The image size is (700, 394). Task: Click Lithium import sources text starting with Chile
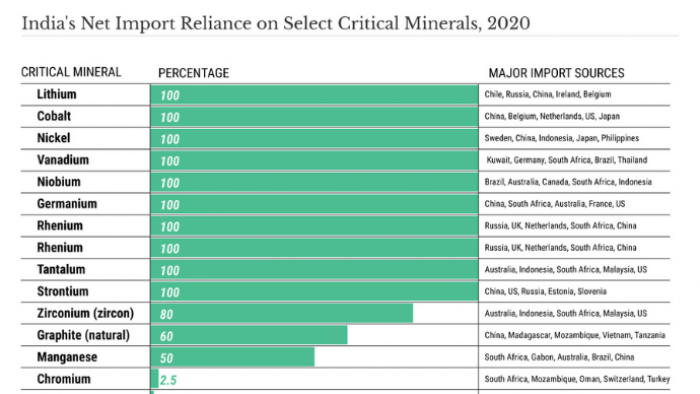548,94
